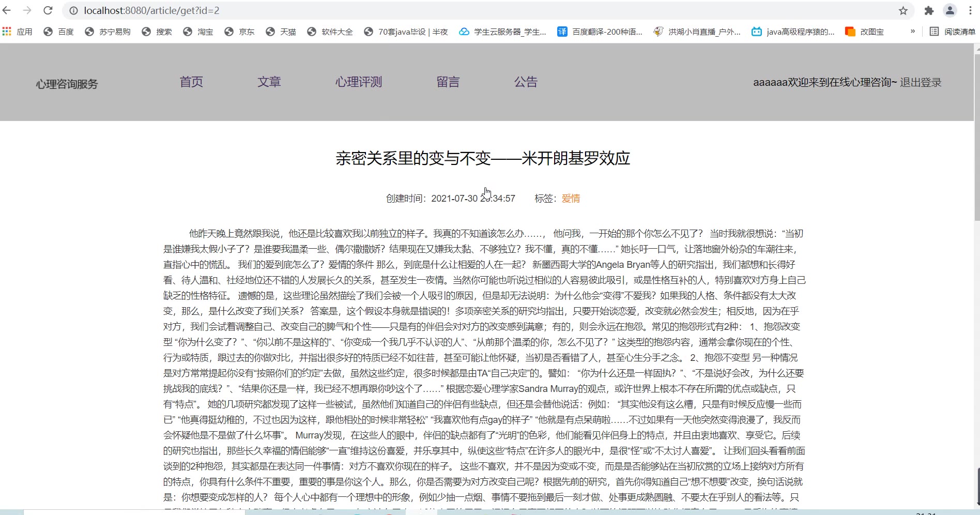Click the page vertical scrollbar thumb

coord(976,134)
